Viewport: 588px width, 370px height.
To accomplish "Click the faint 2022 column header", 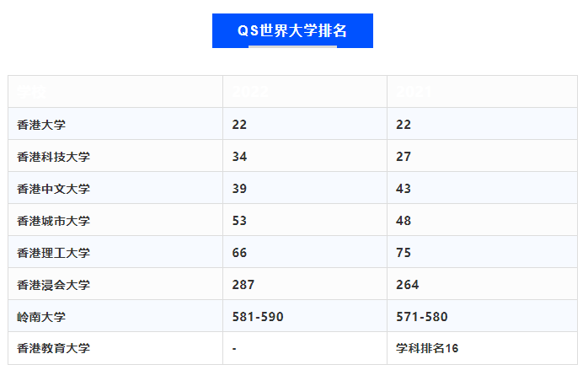I will click(305, 92).
